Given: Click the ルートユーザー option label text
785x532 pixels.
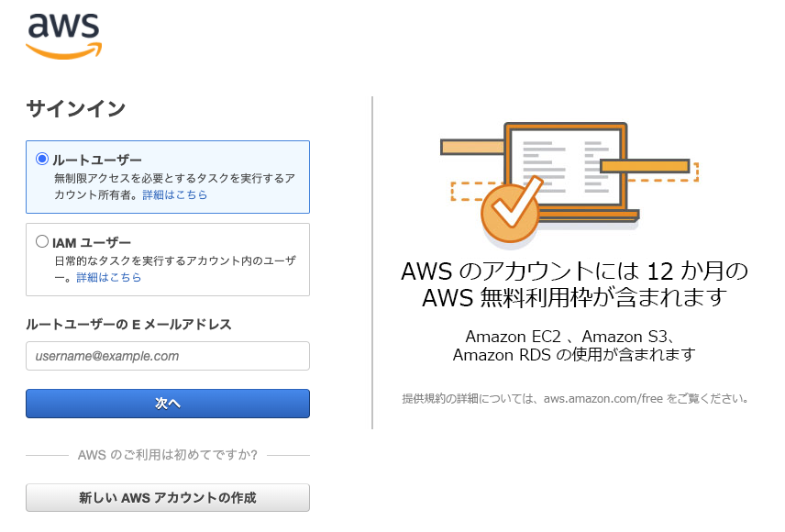Looking at the screenshot, I should pyautogui.click(x=97, y=160).
